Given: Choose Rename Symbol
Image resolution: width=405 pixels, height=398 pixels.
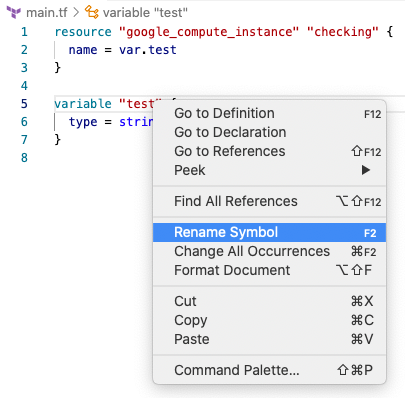Looking at the screenshot, I should pyautogui.click(x=269, y=232).
